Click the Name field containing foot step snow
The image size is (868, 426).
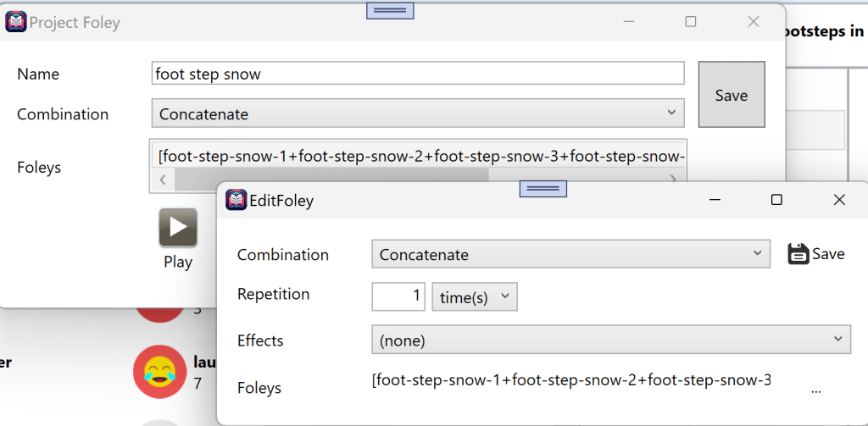point(418,74)
